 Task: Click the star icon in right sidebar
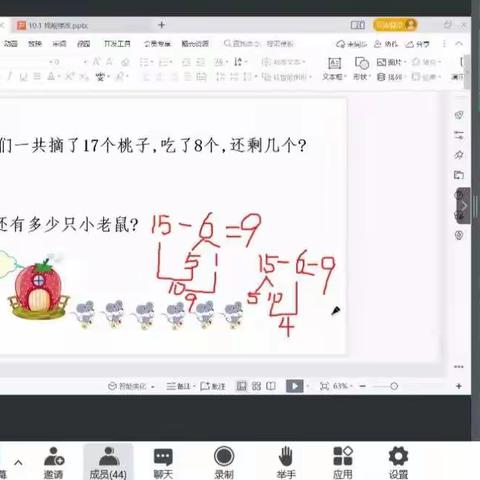pos(459,155)
